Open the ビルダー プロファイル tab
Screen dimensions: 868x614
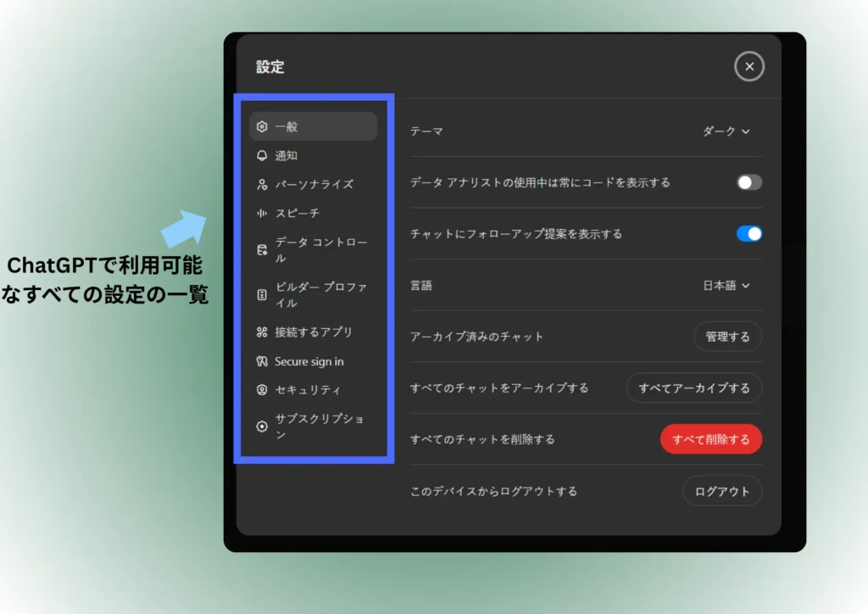pos(314,295)
